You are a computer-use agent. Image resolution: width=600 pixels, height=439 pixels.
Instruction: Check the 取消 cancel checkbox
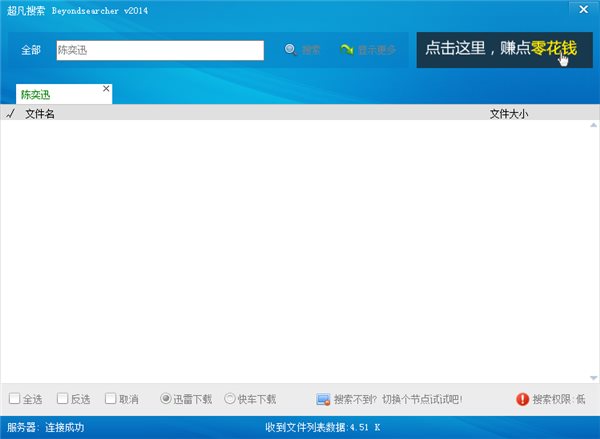coord(111,398)
